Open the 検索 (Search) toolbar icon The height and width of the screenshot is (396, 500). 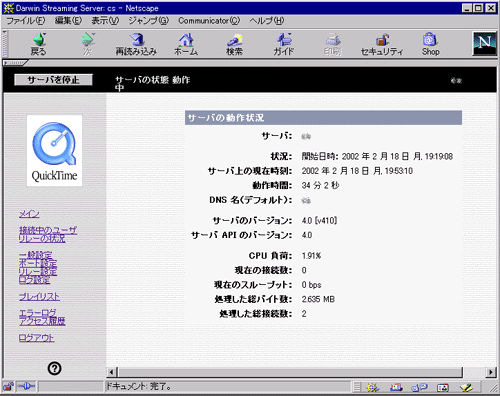coord(234,44)
